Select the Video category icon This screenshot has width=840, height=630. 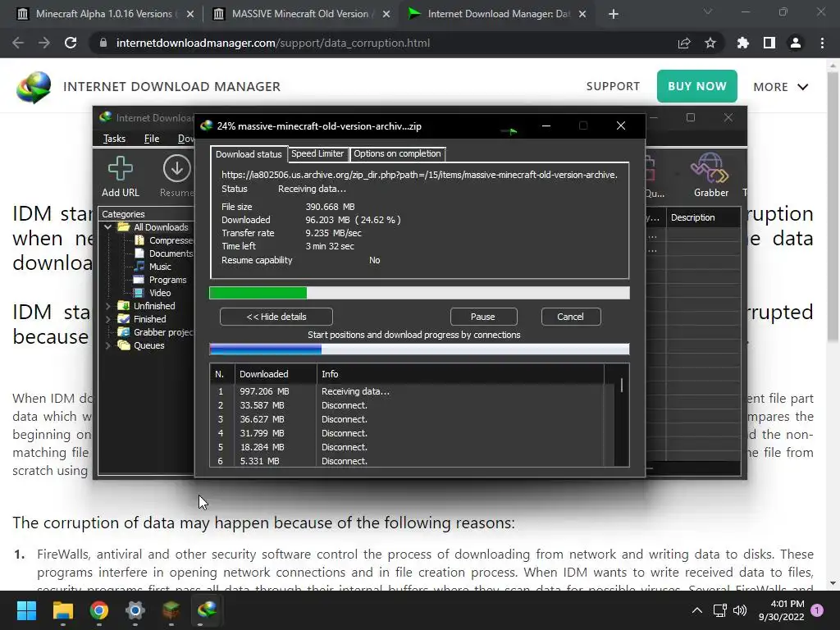pos(139,293)
